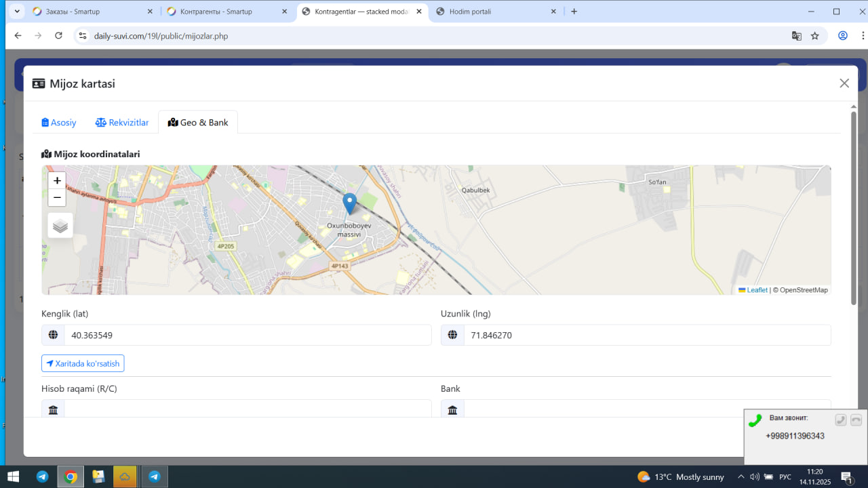
Task: Bookmark this page with star icon
Action: click(x=815, y=36)
